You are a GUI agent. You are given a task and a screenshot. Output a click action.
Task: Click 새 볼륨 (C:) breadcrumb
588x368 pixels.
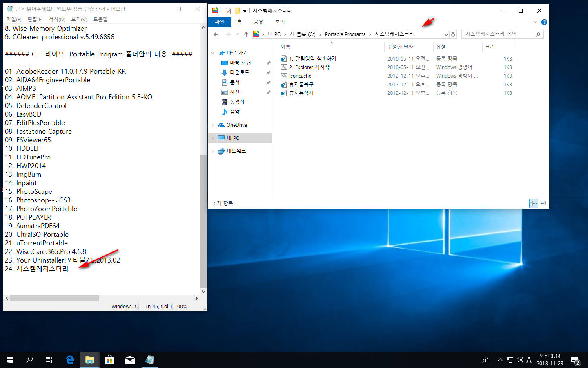[303, 34]
